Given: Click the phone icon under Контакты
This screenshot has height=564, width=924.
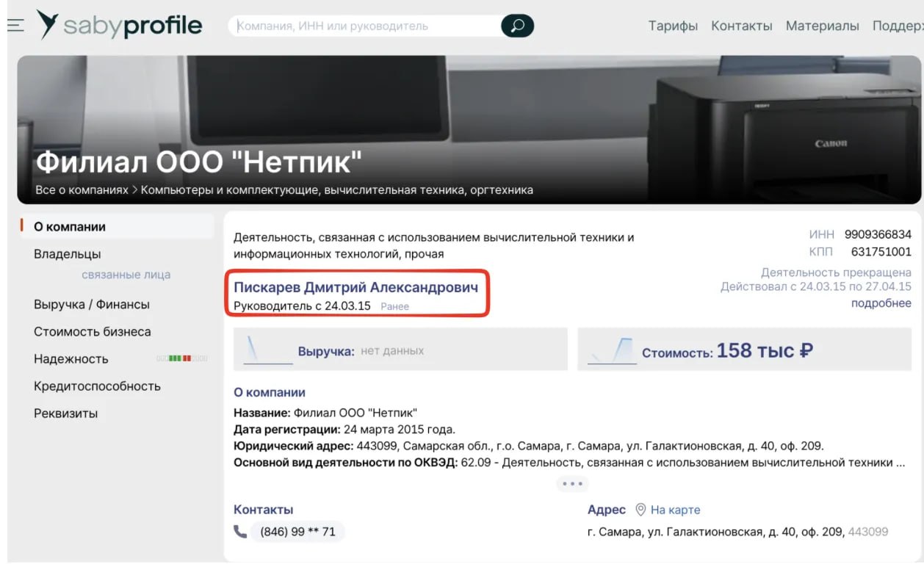Looking at the screenshot, I should (x=240, y=531).
